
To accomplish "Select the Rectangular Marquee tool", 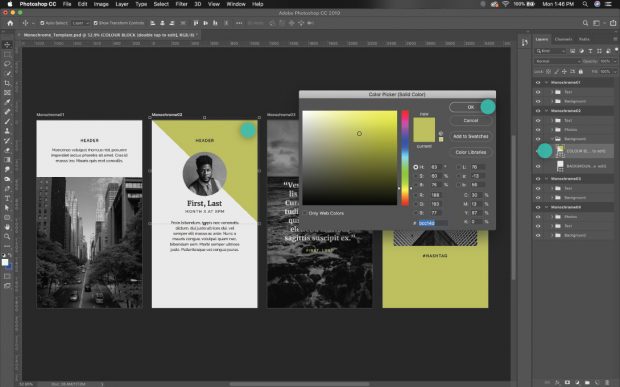I will click(x=7, y=54).
